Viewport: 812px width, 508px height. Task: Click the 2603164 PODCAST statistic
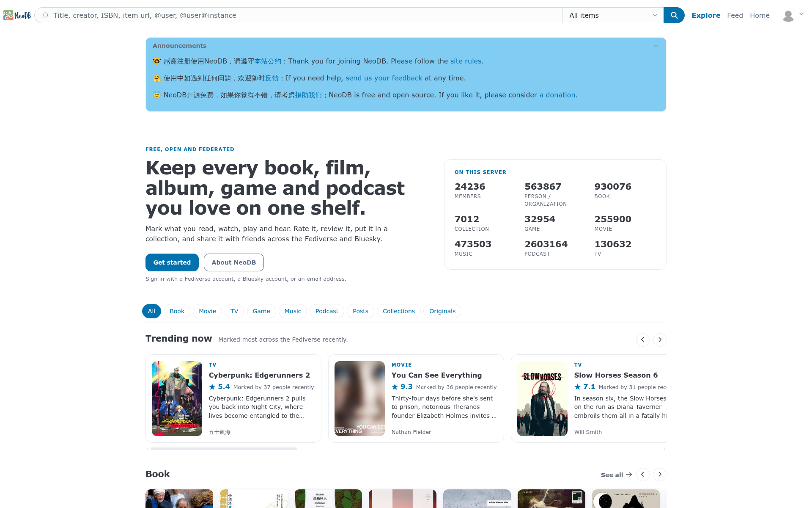point(546,248)
